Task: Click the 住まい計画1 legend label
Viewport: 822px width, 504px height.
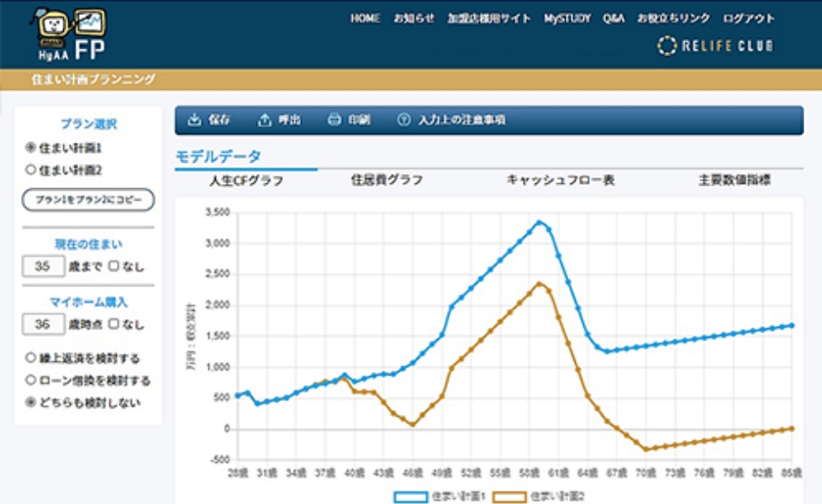Action: 459,496
